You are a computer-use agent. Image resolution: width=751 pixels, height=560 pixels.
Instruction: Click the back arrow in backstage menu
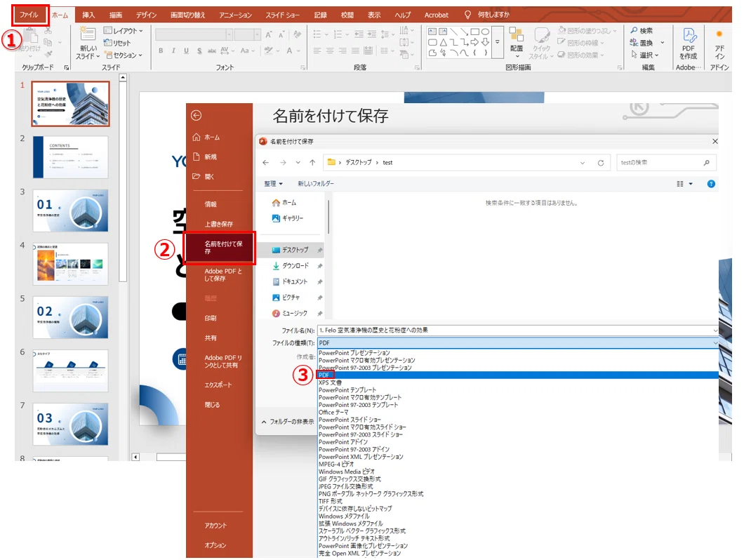196,116
